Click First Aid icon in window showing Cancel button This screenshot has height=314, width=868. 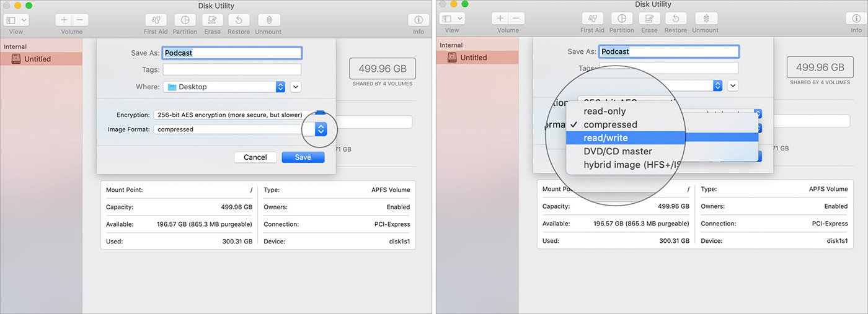pyautogui.click(x=156, y=20)
